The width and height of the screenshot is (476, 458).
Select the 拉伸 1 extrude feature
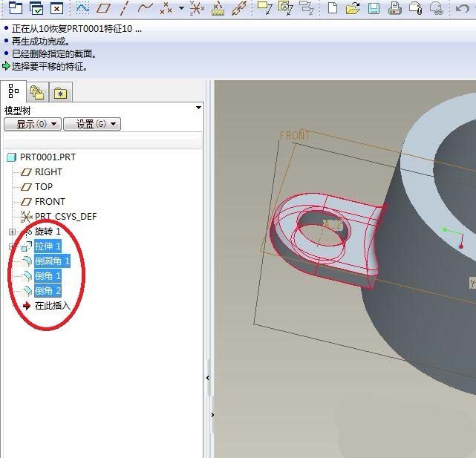click(48, 246)
